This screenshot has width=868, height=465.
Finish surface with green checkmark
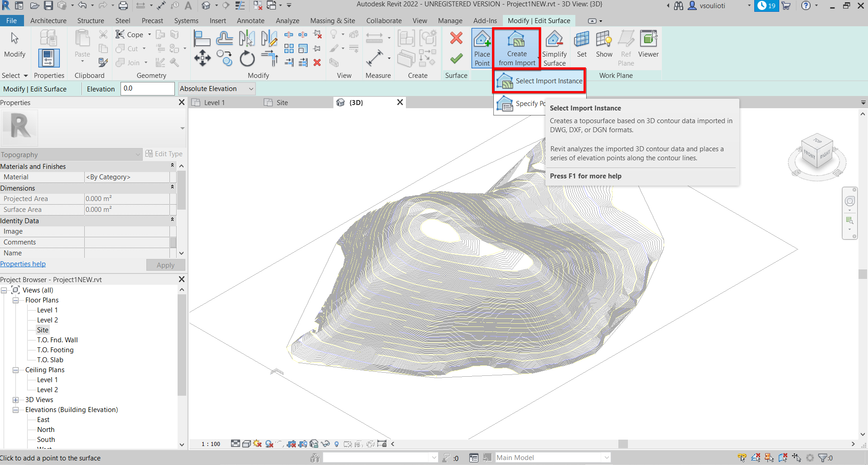click(456, 58)
